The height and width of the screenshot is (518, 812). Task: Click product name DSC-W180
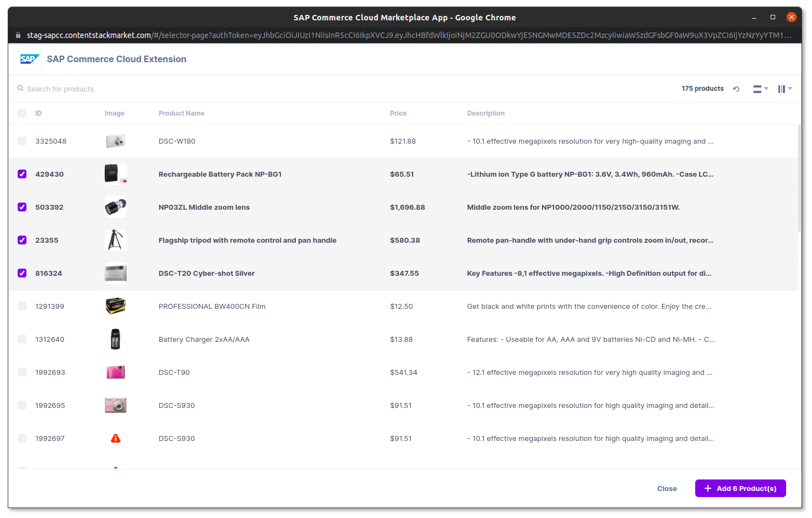(177, 141)
